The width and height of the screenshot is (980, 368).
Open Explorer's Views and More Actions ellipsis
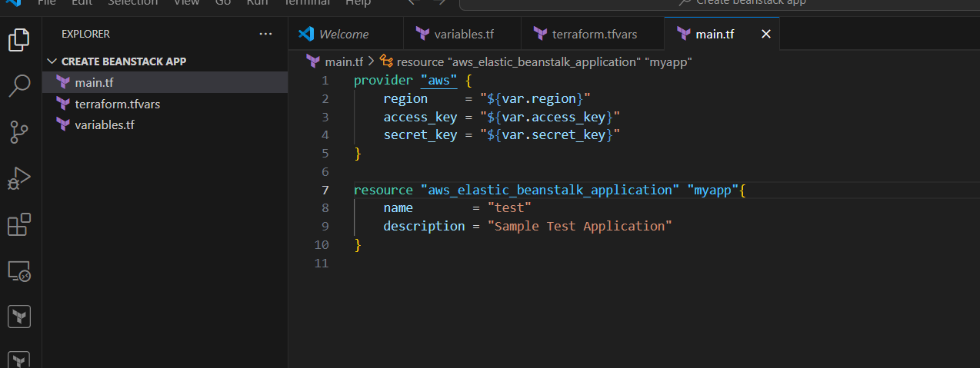(266, 34)
